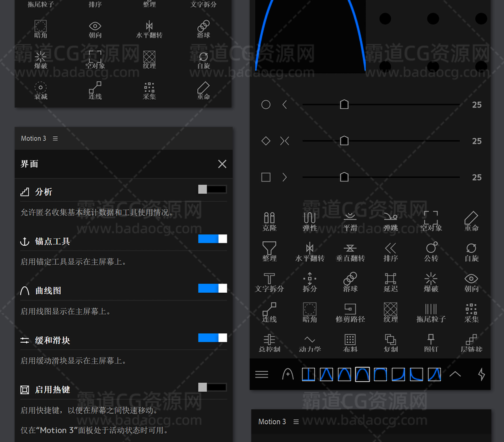Close the 界面 settings panel
This screenshot has height=442, width=504.
coord(222,164)
